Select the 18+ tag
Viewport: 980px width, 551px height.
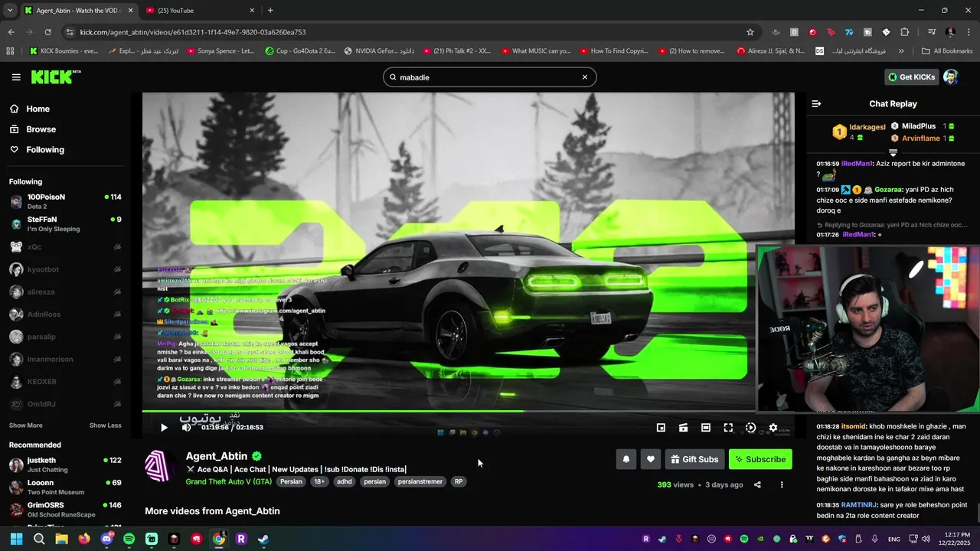[319, 481]
